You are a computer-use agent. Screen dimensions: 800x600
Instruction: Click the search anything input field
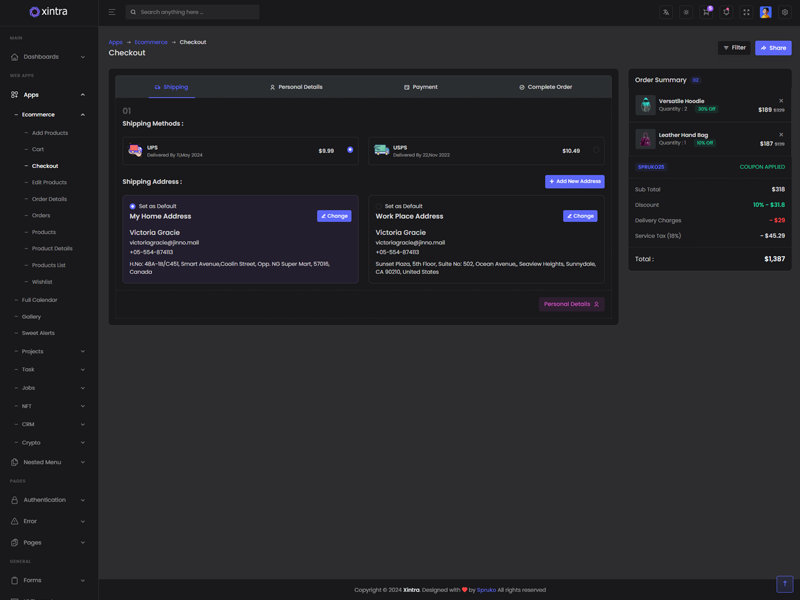197,12
